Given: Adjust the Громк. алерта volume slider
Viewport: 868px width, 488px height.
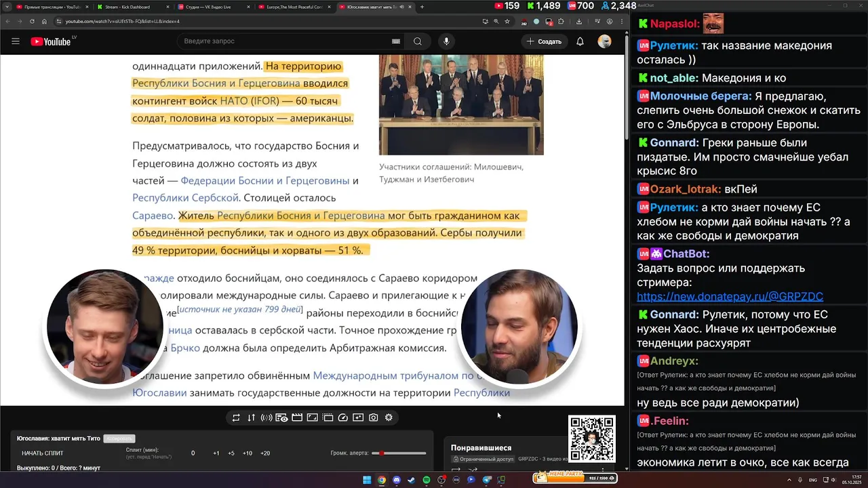Looking at the screenshot, I should pos(399,453).
